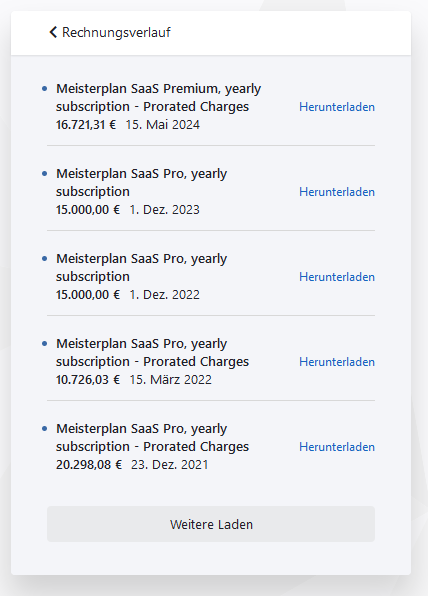Select the 20.298,08 € amount
This screenshot has width=428, height=596.
click(x=89, y=464)
